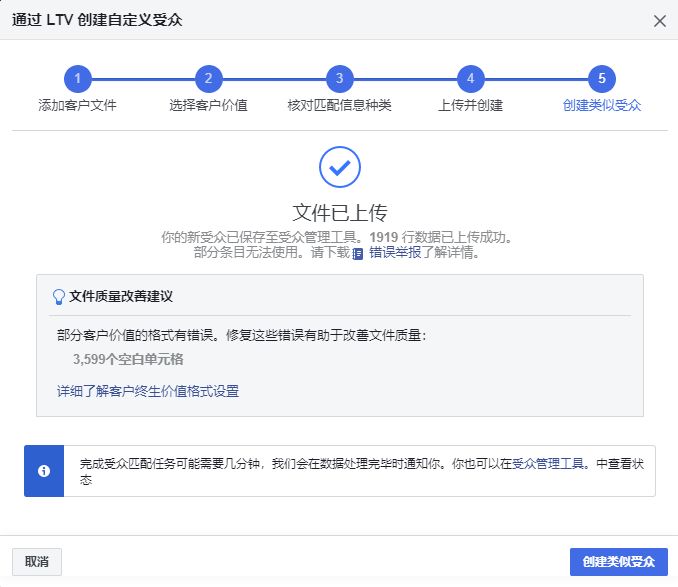Open the 受众管理工具 link
Image resolution: width=678 pixels, height=587 pixels.
pyautogui.click(x=548, y=464)
